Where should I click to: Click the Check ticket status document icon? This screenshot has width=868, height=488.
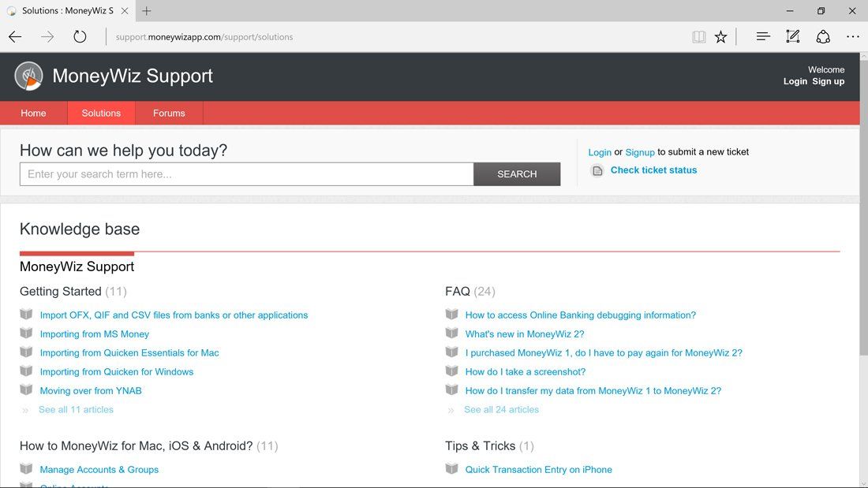(597, 170)
